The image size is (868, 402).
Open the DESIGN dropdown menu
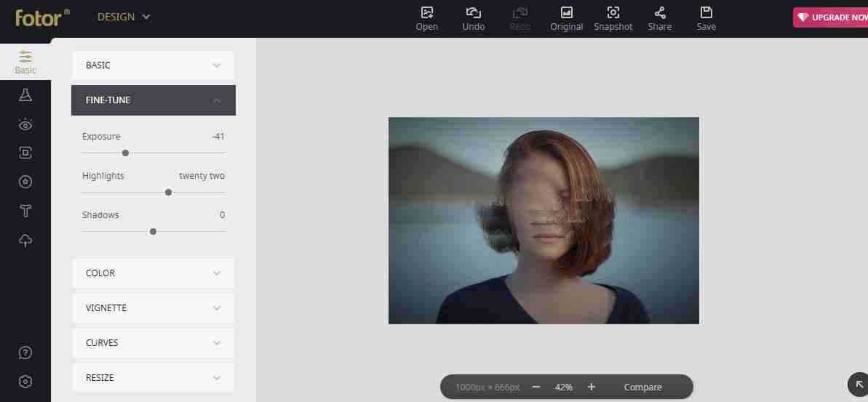124,17
